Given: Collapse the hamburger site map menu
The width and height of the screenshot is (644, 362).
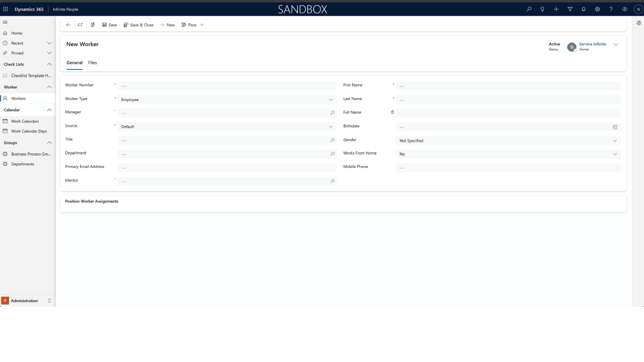Looking at the screenshot, I should (x=5, y=22).
